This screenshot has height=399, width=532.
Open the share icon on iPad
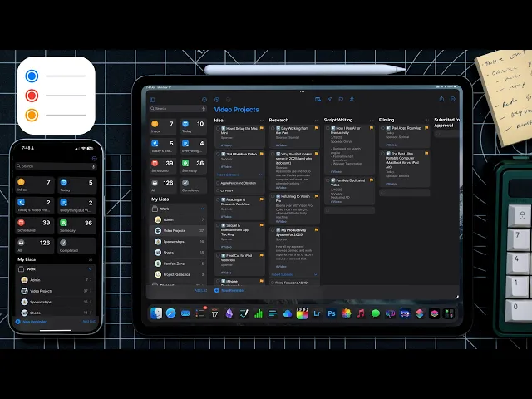(x=441, y=99)
